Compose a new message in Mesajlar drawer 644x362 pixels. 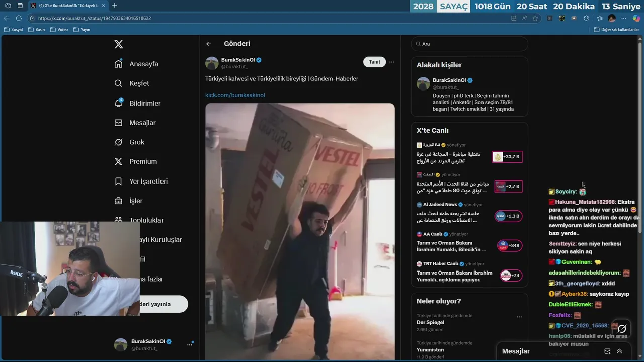(x=608, y=351)
